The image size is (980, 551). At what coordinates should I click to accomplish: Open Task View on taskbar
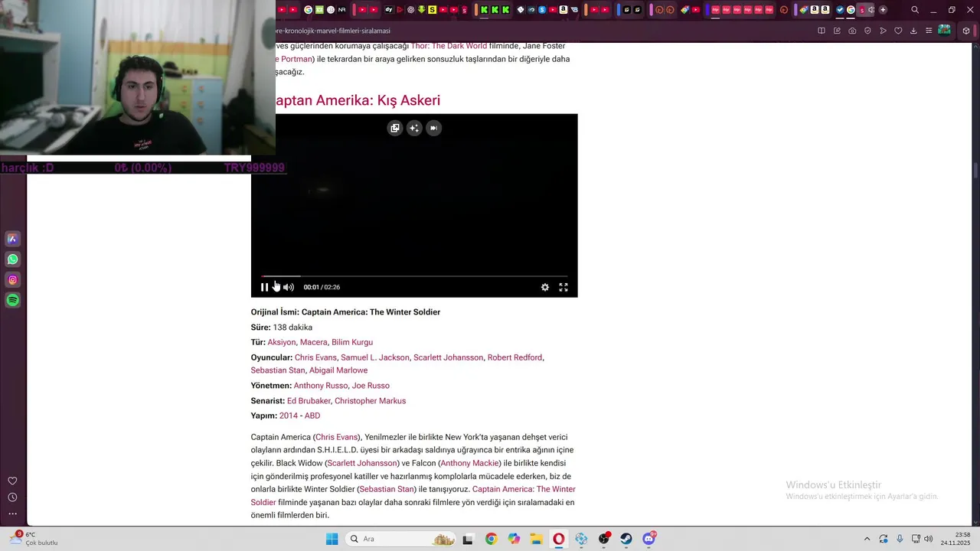(x=468, y=539)
